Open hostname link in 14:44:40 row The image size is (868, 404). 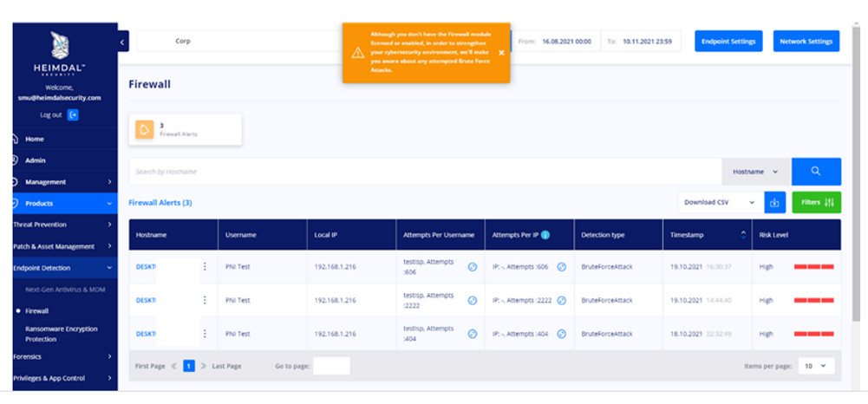point(147,301)
